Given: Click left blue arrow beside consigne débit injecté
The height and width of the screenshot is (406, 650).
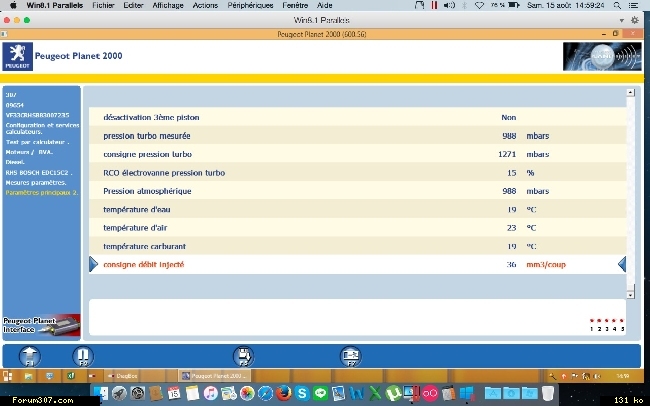Looking at the screenshot, I should pyautogui.click(x=93, y=264).
